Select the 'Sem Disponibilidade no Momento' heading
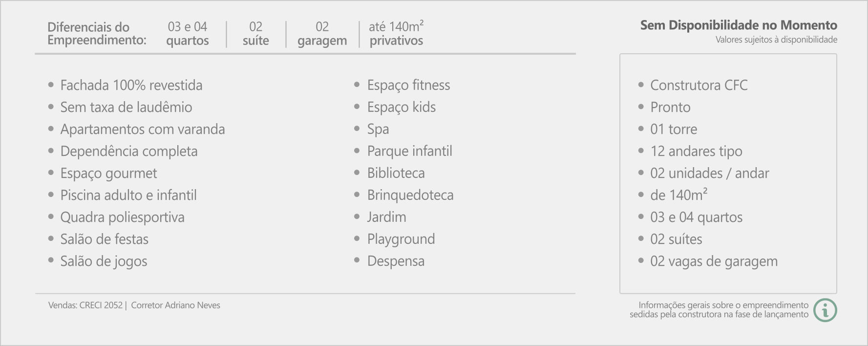 click(x=739, y=25)
